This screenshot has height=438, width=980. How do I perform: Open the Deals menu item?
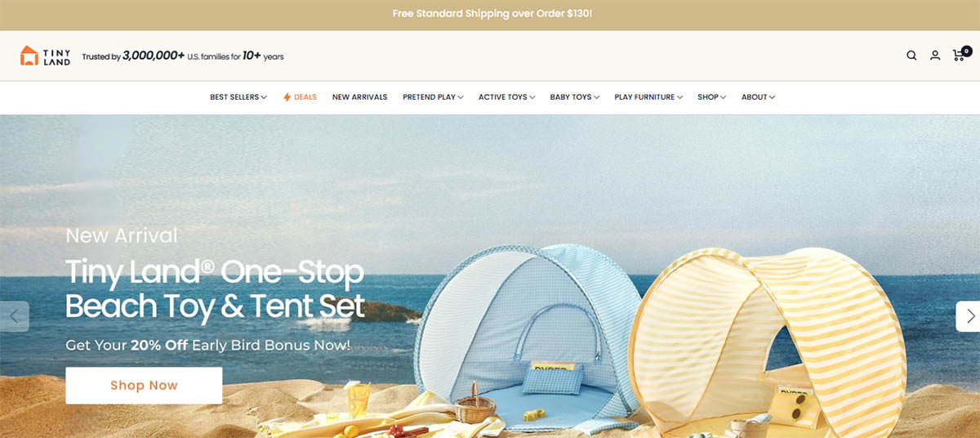pos(300,97)
